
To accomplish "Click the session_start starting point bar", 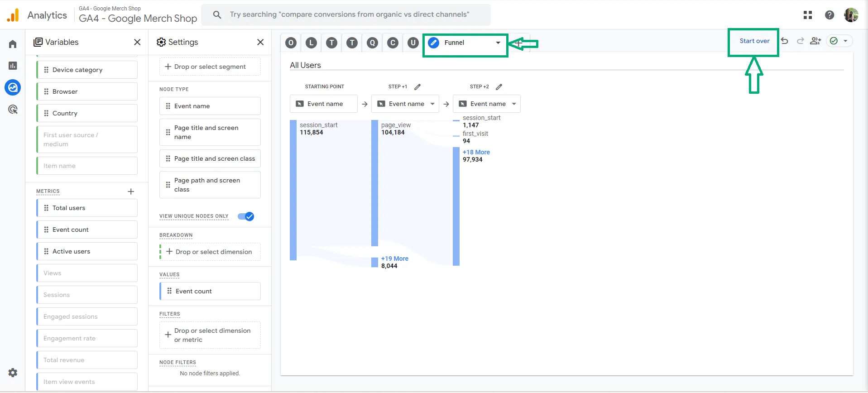I will tap(293, 190).
